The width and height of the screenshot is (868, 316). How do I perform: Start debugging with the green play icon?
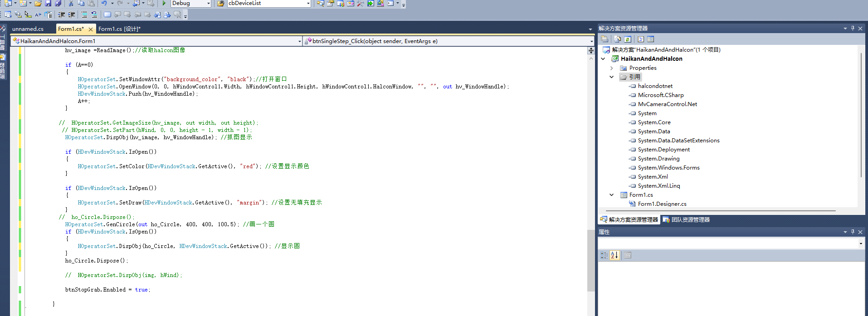[164, 3]
